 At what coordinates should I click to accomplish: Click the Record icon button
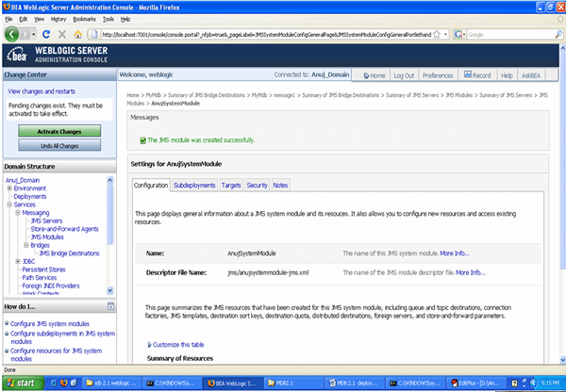(481, 74)
